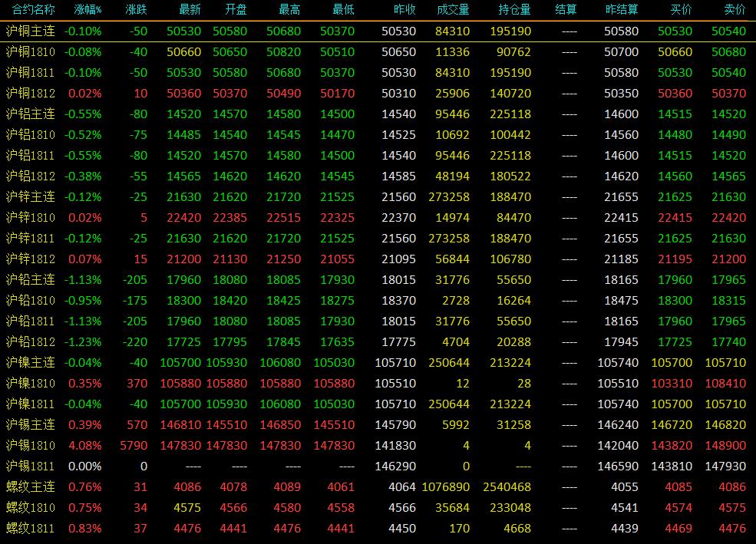The width and height of the screenshot is (756, 544).
Task: Open the 沪锌1810 contract
Action: point(31,218)
